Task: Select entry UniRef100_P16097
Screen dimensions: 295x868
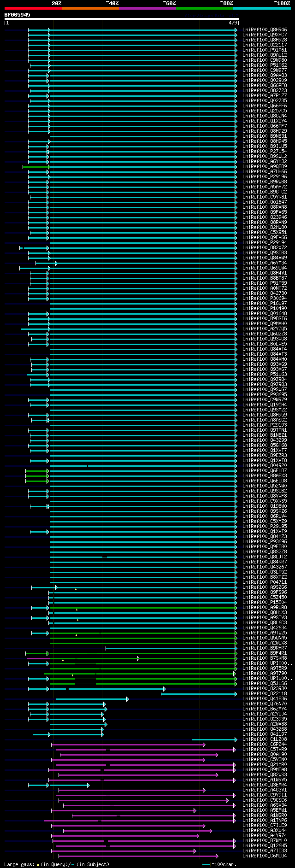Action: [265, 304]
